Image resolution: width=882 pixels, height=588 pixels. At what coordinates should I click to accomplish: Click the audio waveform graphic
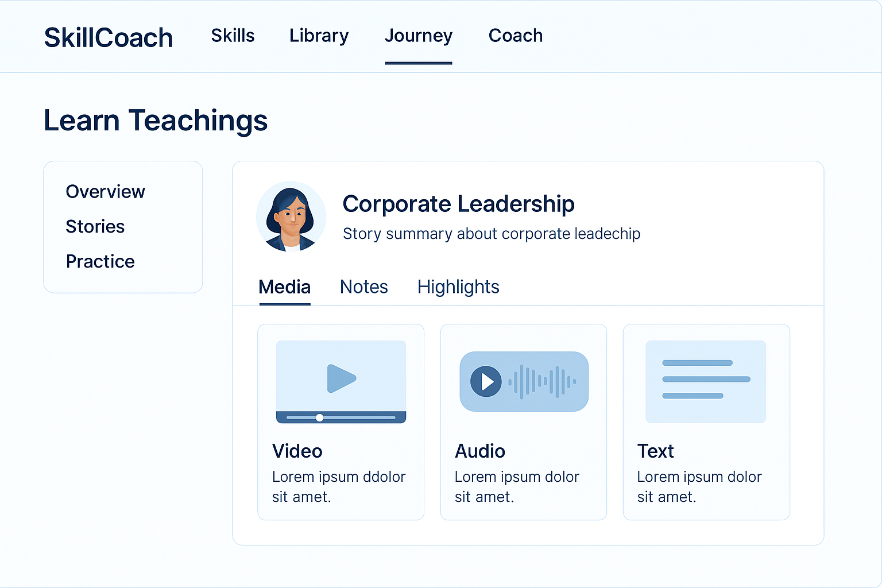(543, 381)
